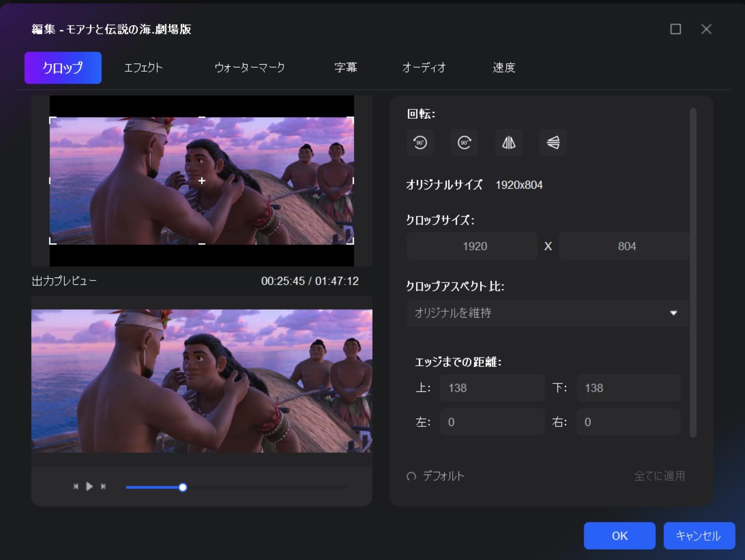Click the top-right crop corner handle
745x560 pixels.
click(351, 120)
